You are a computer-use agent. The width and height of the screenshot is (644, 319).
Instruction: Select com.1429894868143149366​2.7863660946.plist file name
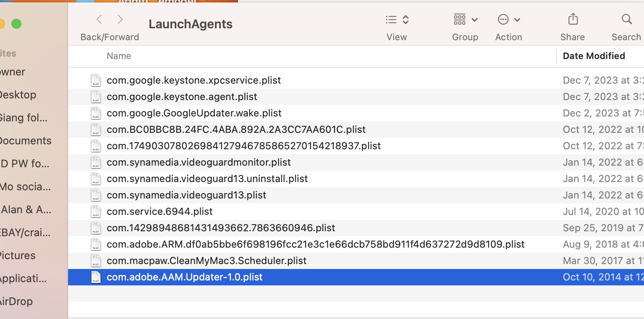(221, 228)
